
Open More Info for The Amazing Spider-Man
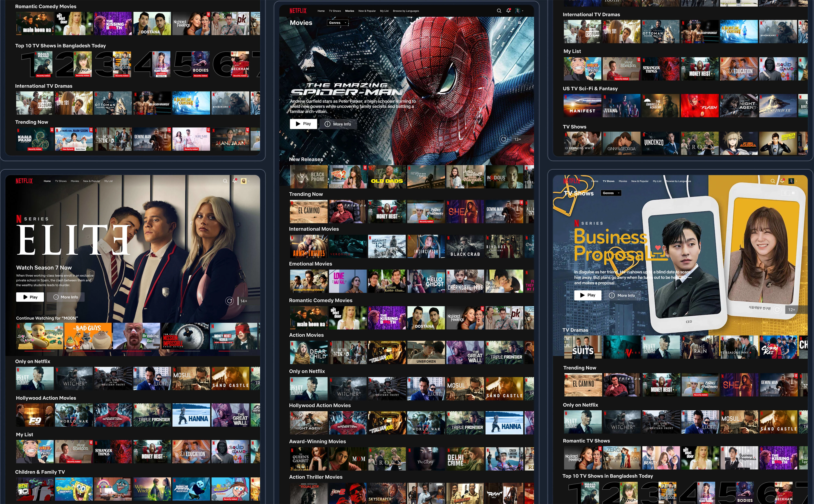point(338,124)
